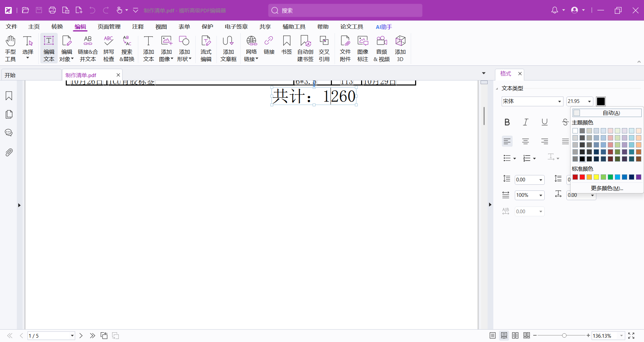
Task: Click the Add Text tool
Action: coord(148,49)
